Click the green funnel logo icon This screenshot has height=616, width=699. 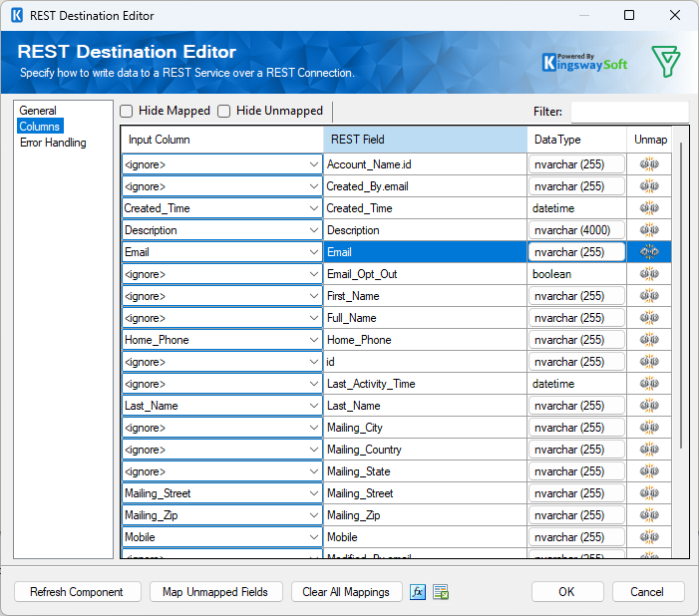pos(665,61)
